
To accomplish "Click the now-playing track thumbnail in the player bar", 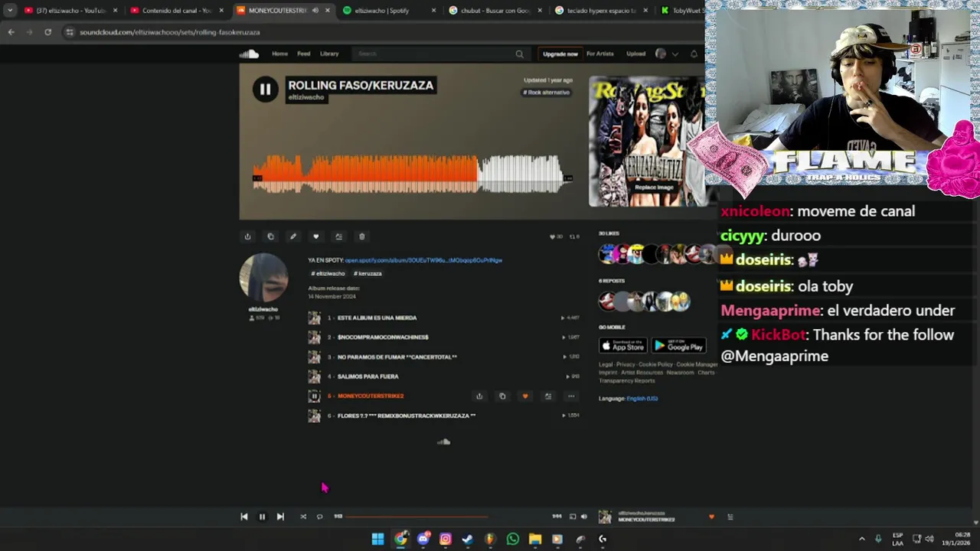I will (x=605, y=517).
